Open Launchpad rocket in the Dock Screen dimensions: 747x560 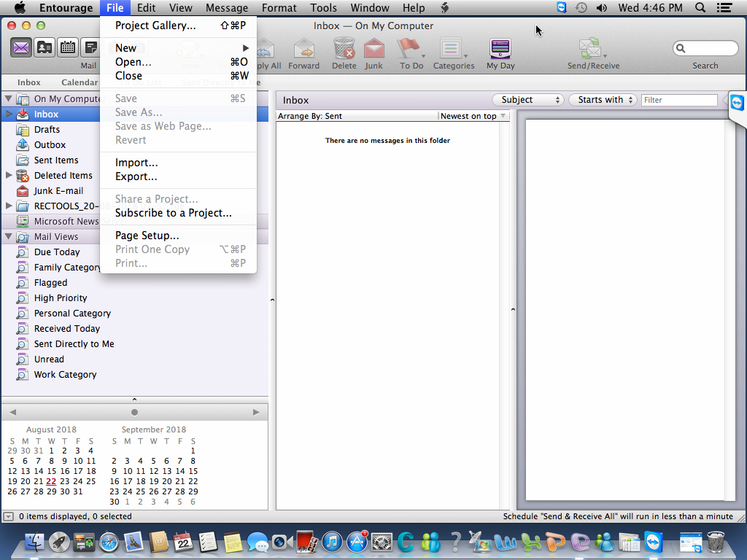point(59,542)
